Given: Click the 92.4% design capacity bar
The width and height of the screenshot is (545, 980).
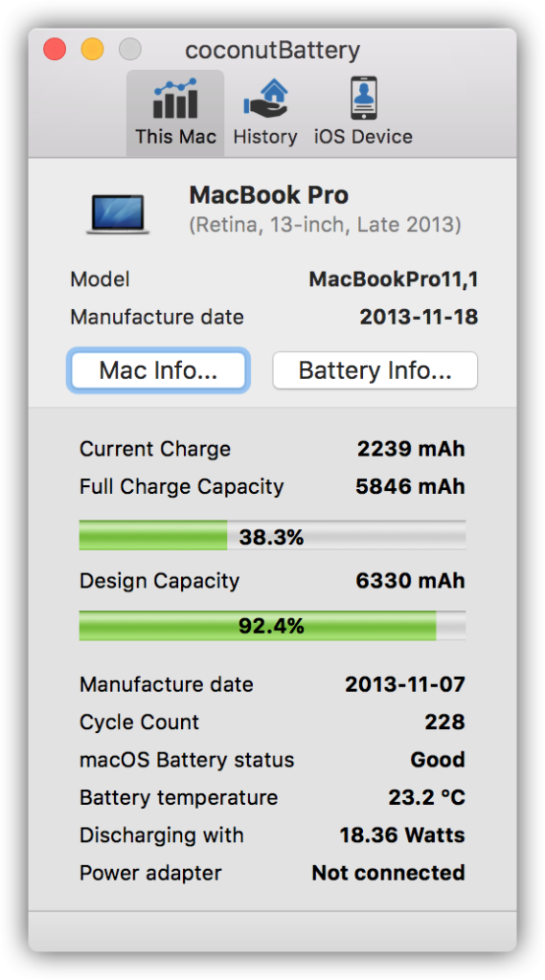Looking at the screenshot, I should pos(272,626).
